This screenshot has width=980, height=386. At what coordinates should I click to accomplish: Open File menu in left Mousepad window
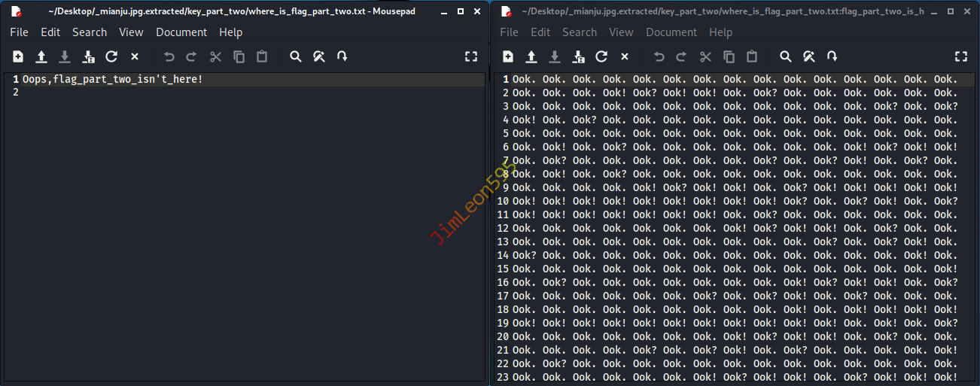click(x=19, y=32)
